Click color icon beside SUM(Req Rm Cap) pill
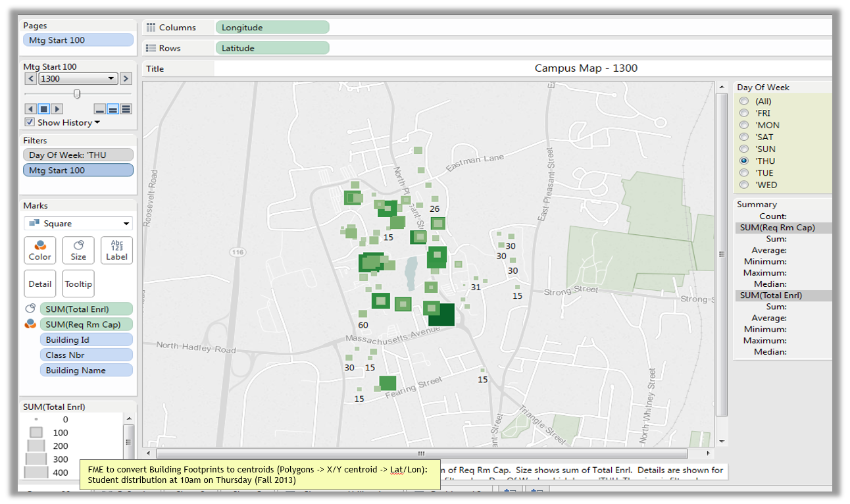This screenshot has height=504, width=850. 30,324
